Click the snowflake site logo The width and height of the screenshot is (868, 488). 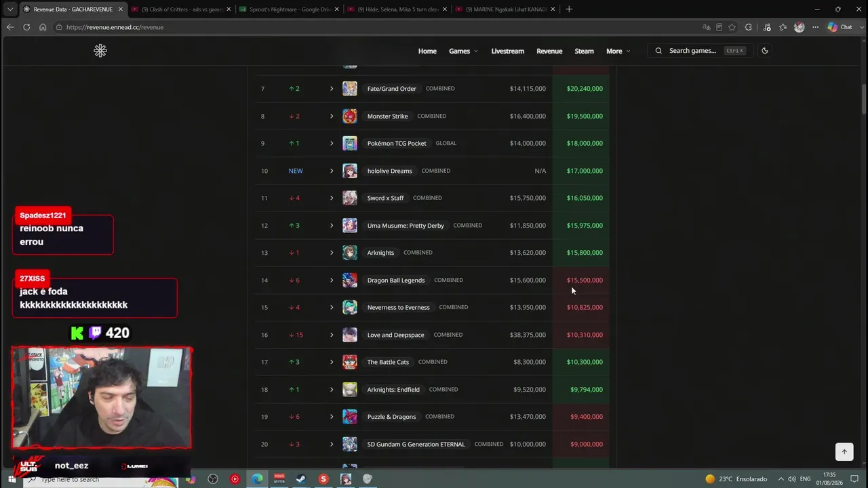click(x=100, y=51)
